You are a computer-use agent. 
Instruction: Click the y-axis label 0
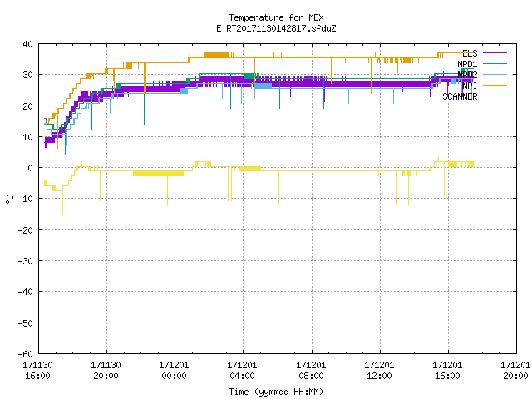[31, 168]
